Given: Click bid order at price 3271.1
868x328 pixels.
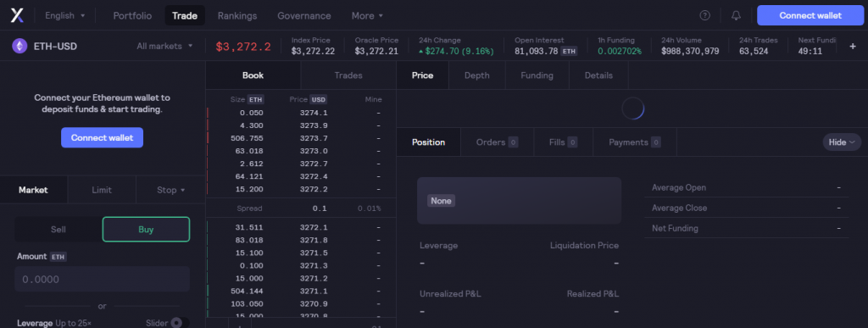Looking at the screenshot, I should click(x=301, y=291).
